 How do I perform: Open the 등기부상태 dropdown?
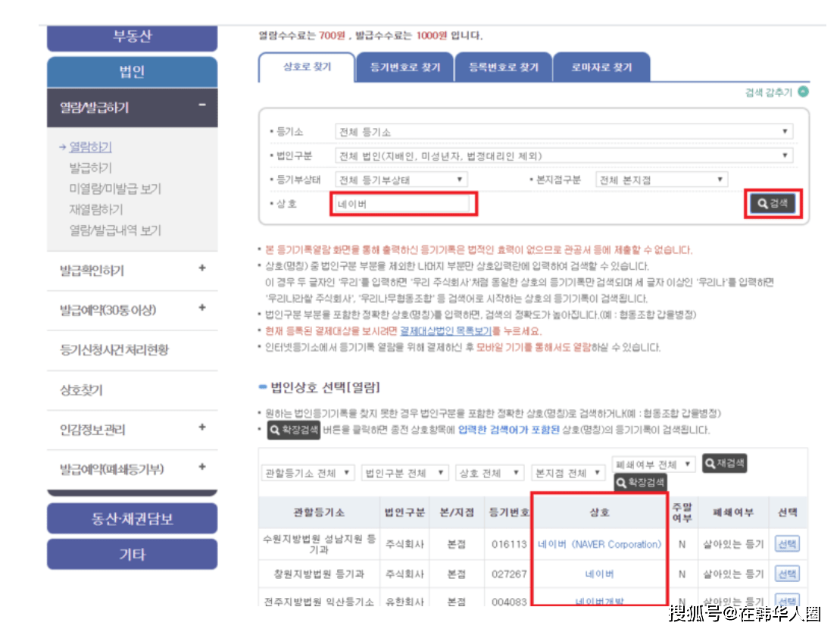401,180
